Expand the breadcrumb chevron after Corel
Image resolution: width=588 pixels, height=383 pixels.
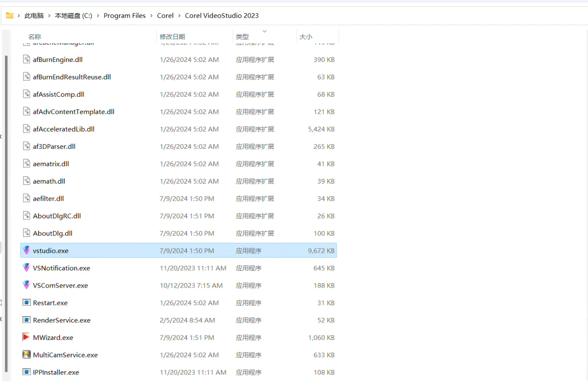pyautogui.click(x=179, y=15)
